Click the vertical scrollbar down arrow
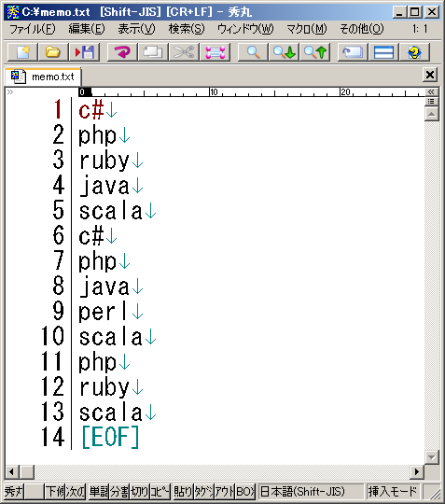This screenshot has height=504, width=445. coord(431,456)
